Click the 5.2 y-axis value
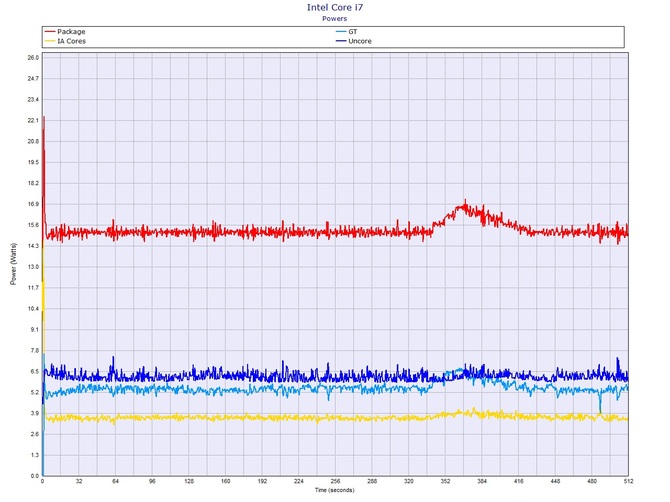 pos(35,393)
